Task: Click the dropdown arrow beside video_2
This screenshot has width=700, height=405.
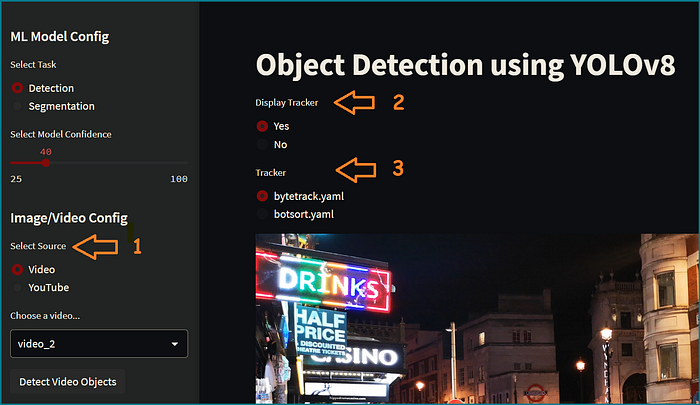Action: click(175, 344)
